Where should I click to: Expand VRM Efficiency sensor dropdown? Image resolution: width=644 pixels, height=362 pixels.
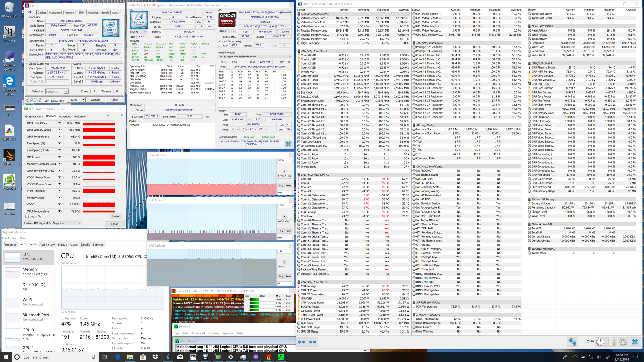(x=59, y=191)
